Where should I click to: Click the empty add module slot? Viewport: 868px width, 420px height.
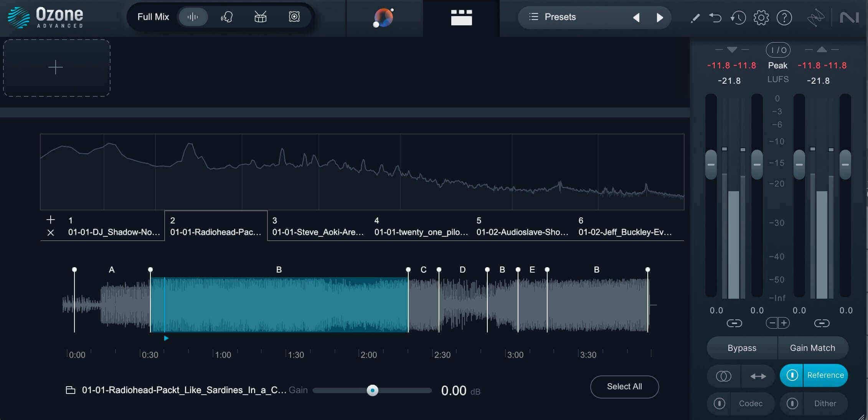click(x=57, y=68)
